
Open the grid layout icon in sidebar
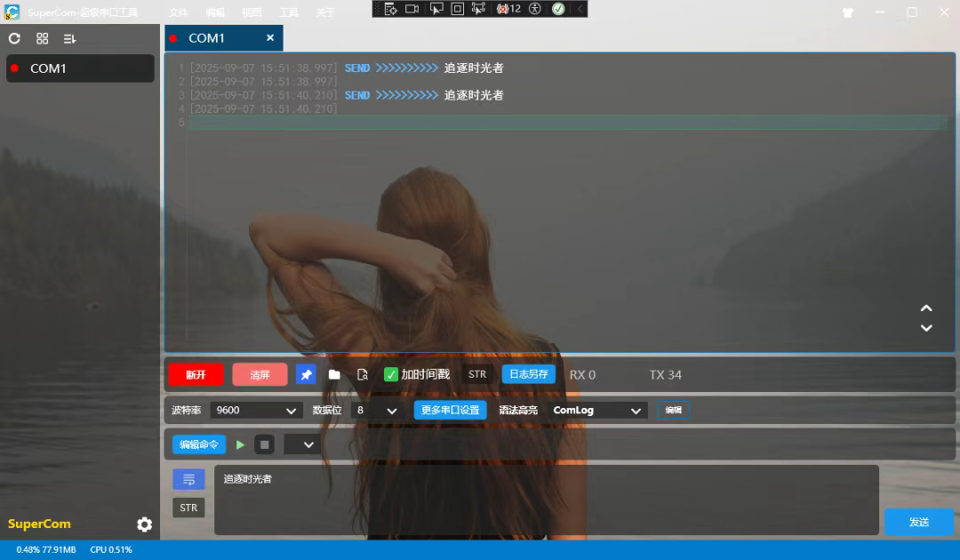click(42, 38)
